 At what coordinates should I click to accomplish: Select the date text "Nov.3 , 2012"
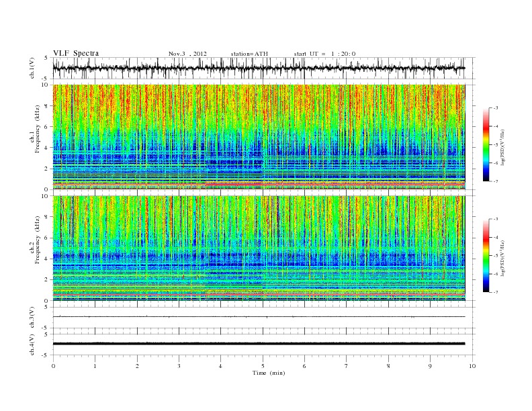[187, 54]
